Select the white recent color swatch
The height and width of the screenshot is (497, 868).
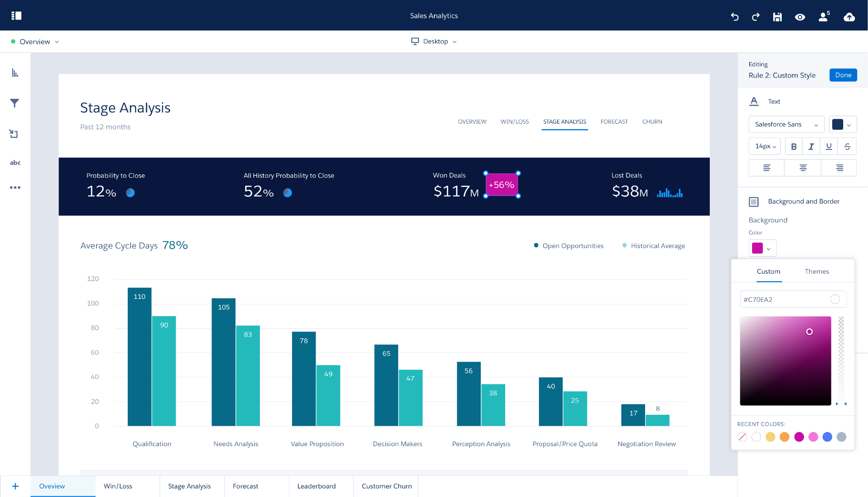tap(756, 437)
